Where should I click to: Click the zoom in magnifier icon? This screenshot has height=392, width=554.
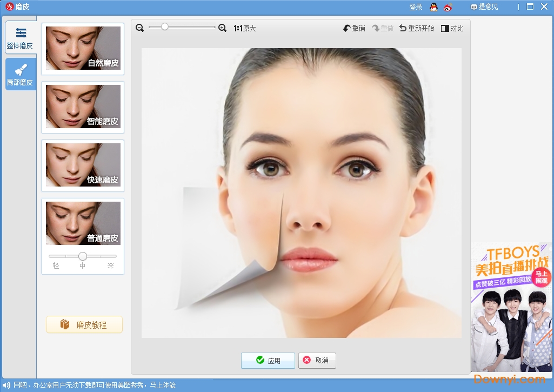coord(222,28)
